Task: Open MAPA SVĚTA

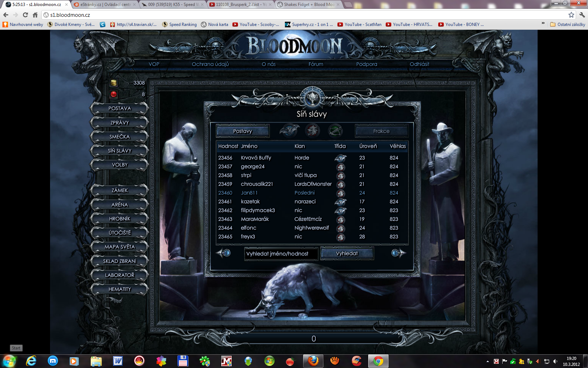Action: point(119,247)
